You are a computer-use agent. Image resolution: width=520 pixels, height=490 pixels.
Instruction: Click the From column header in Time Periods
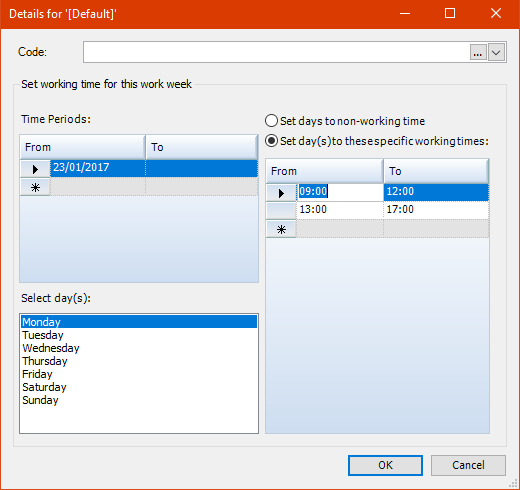tap(83, 147)
